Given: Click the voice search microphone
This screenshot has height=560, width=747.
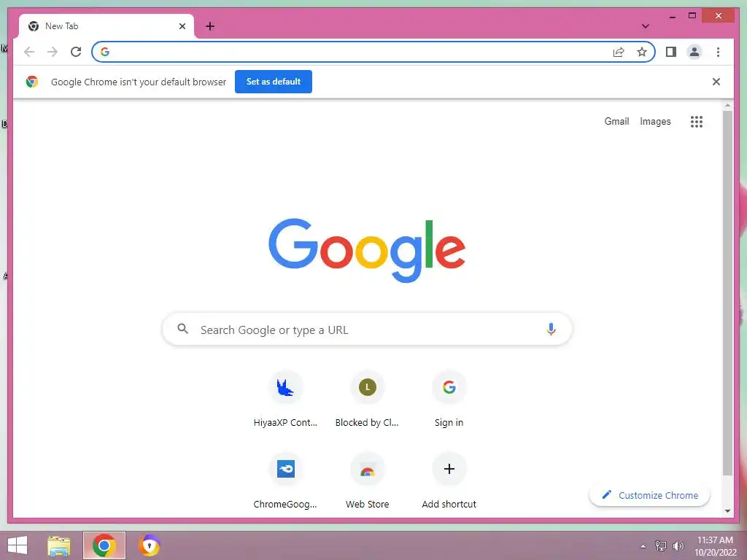Looking at the screenshot, I should pyautogui.click(x=551, y=329).
